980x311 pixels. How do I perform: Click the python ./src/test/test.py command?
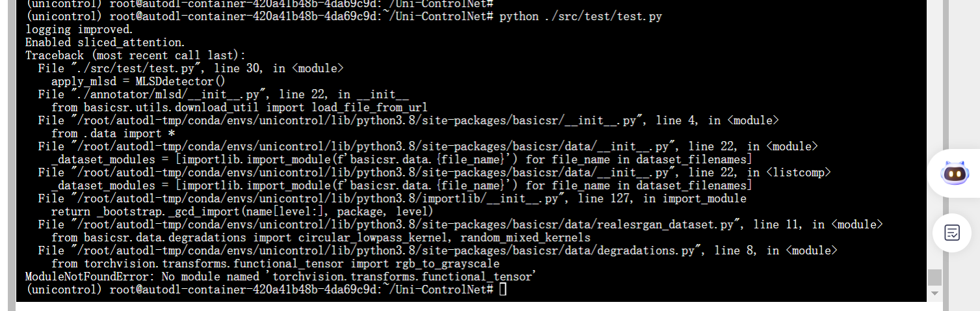coord(580,16)
